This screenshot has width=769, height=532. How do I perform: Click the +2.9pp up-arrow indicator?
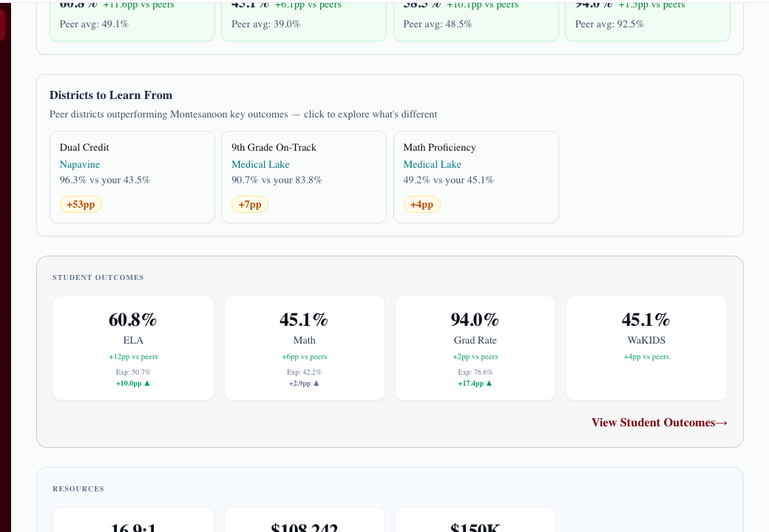304,383
